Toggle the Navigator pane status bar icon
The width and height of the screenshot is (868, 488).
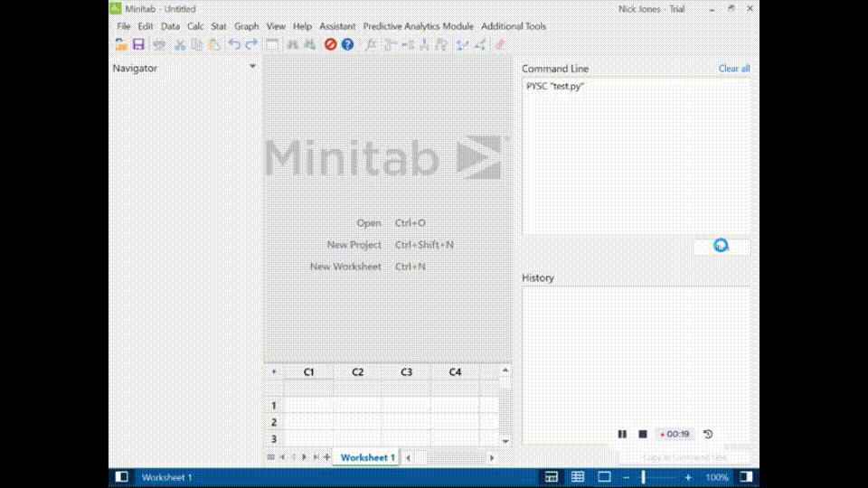pyautogui.click(x=122, y=477)
